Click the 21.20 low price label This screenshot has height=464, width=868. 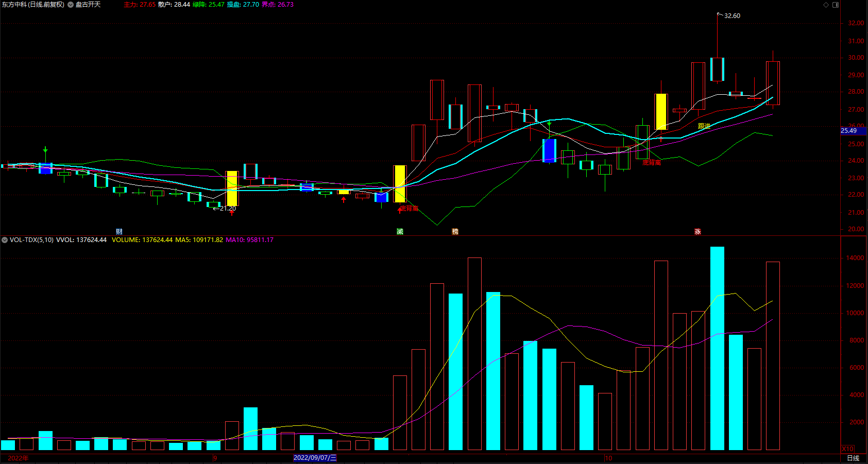click(228, 209)
